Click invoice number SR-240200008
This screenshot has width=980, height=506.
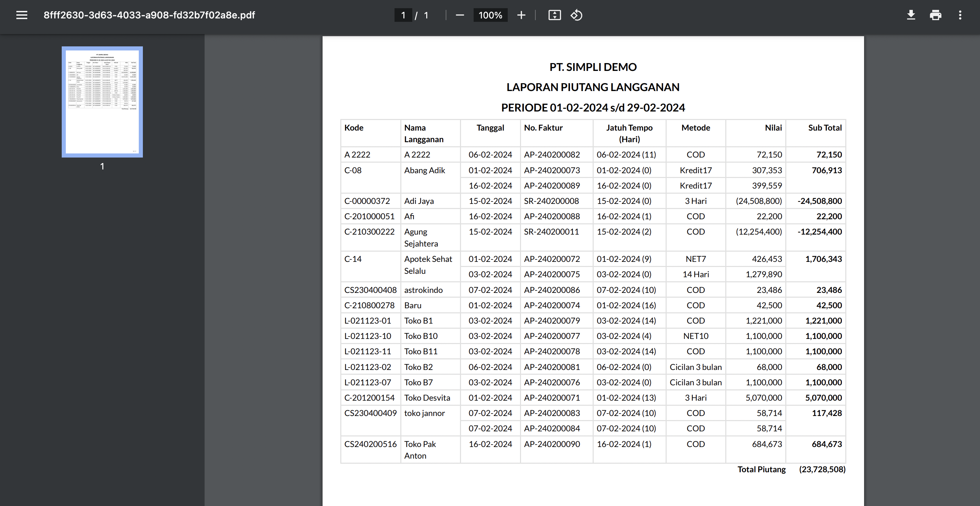point(551,201)
